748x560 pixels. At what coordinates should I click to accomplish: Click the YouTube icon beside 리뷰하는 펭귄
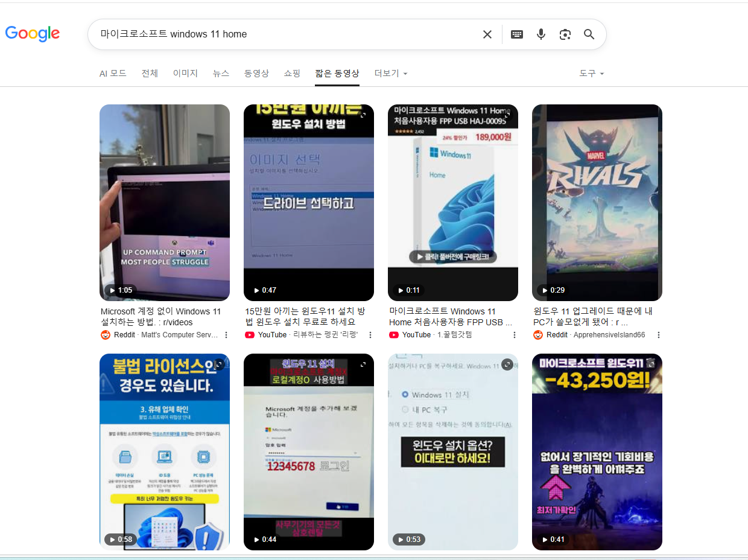250,335
